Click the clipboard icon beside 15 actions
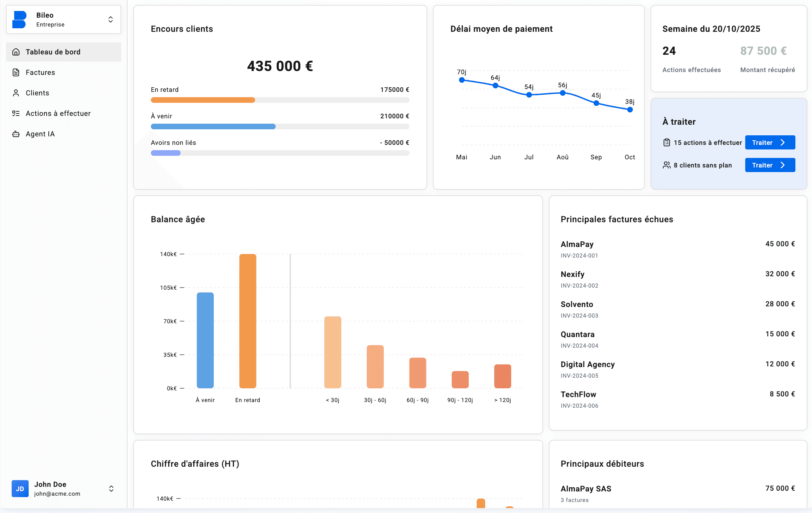 tap(667, 142)
